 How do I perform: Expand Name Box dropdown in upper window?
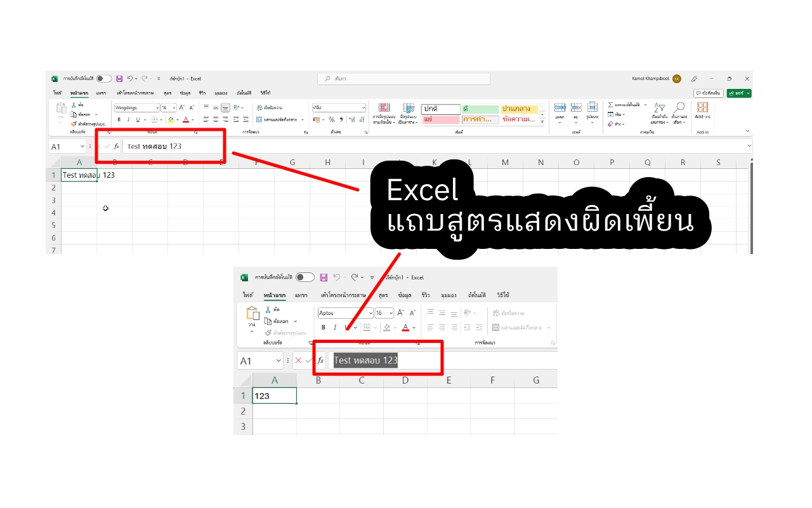pyautogui.click(x=83, y=146)
